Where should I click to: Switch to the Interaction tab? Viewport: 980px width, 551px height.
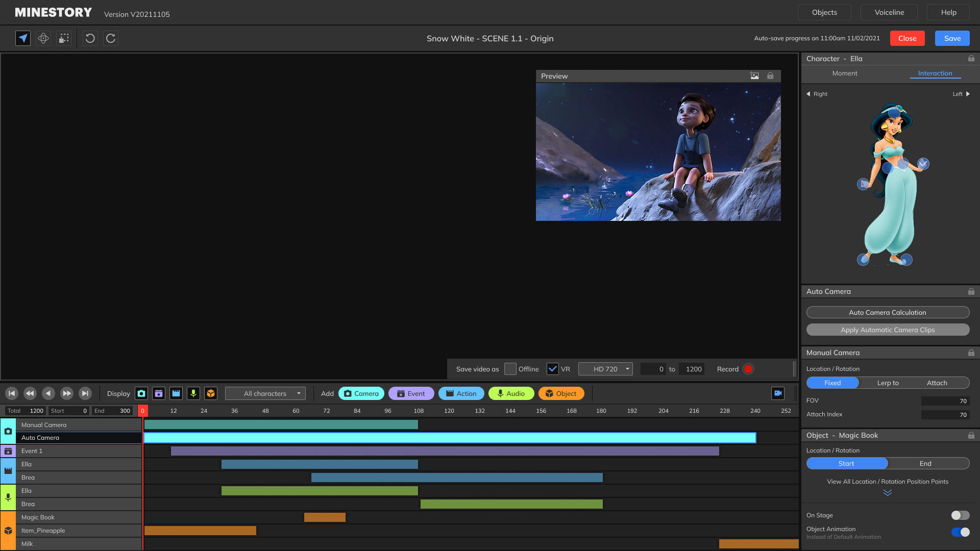[935, 73]
